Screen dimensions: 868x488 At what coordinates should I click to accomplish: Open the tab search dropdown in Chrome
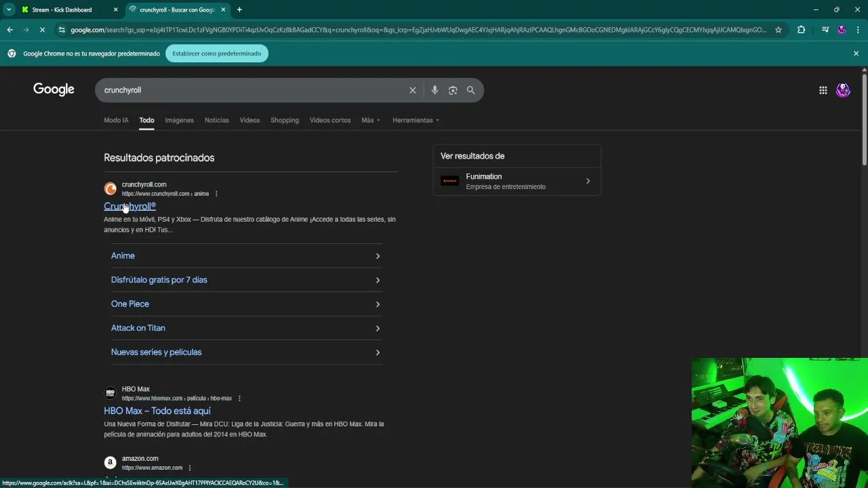pos(9,9)
